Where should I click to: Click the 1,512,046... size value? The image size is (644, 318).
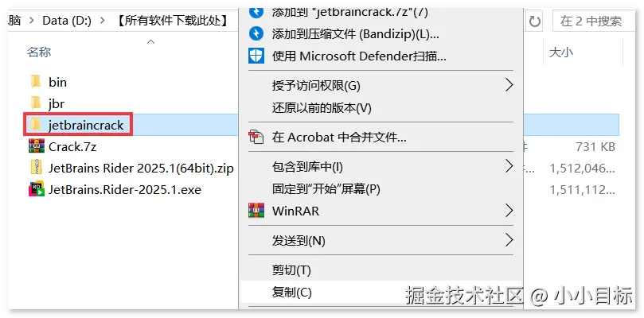point(583,169)
